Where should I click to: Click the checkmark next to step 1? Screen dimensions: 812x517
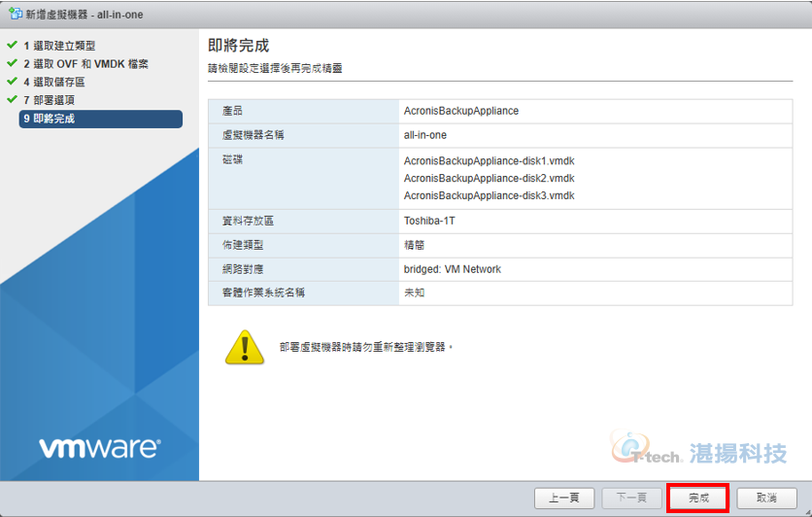pyautogui.click(x=12, y=45)
